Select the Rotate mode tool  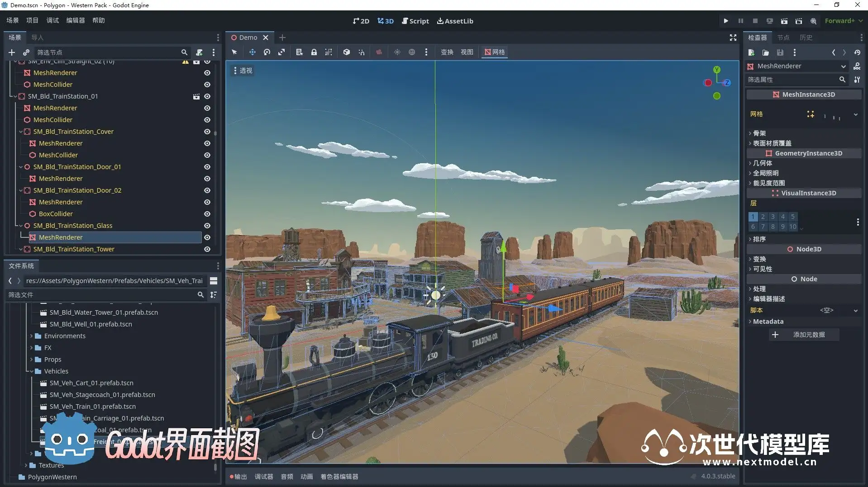click(x=267, y=52)
